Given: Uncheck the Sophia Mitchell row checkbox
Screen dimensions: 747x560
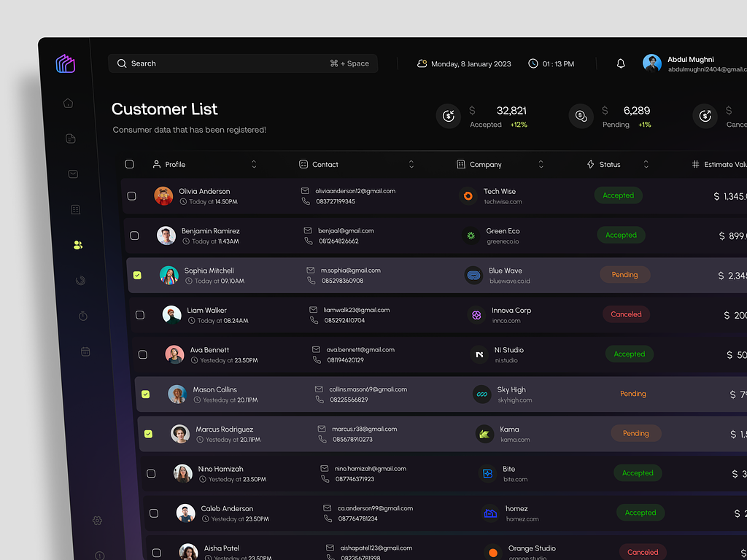Looking at the screenshot, I should [x=137, y=275].
